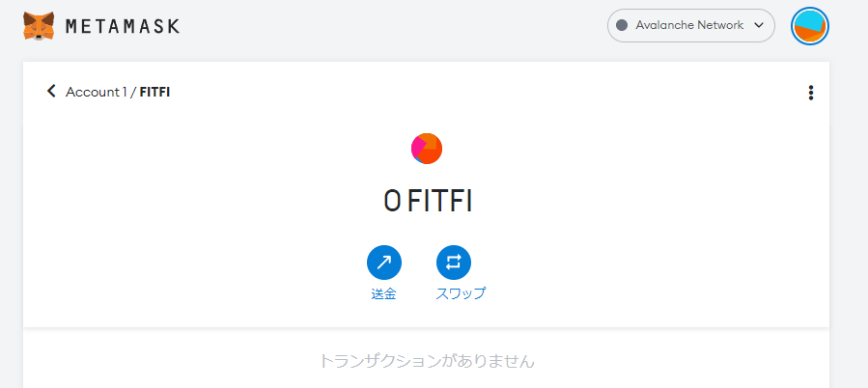Click the METAMASK wordmark text
Image resolution: width=868 pixels, height=388 pixels.
click(x=123, y=26)
